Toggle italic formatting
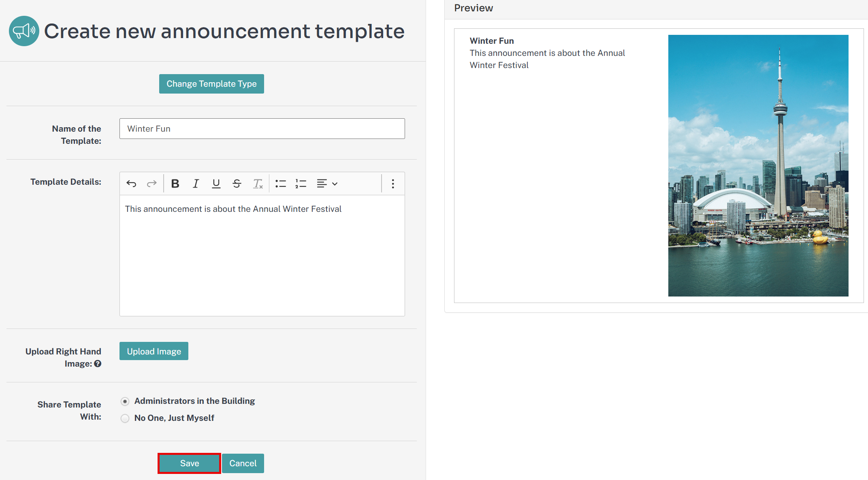The height and width of the screenshot is (480, 868). (x=196, y=184)
